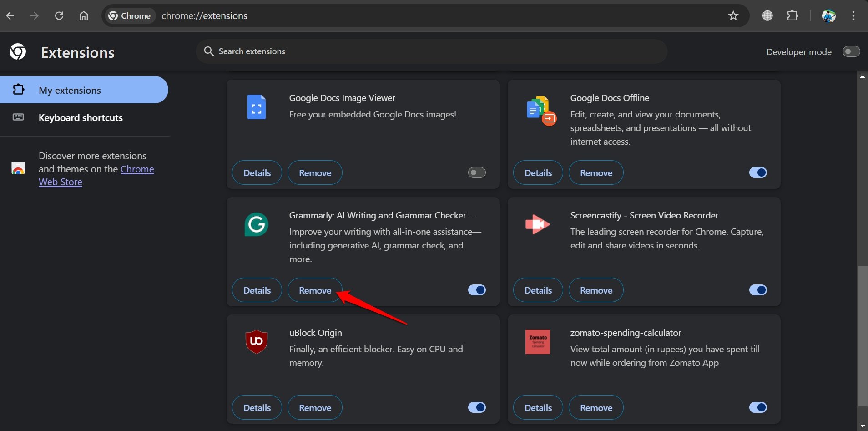Image resolution: width=868 pixels, height=431 pixels.
Task: Bookmark this page with the star icon
Action: click(733, 16)
